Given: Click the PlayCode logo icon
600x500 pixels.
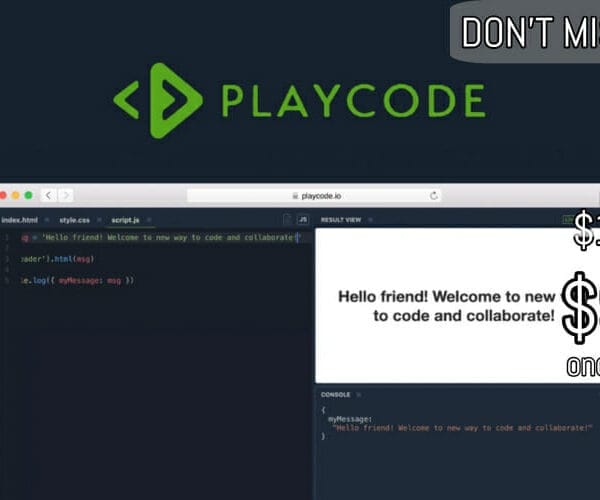Looking at the screenshot, I should [158, 101].
